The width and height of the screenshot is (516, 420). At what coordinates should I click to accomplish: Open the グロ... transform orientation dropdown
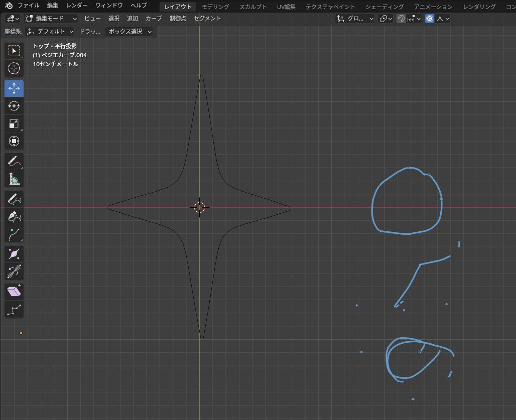(x=355, y=19)
